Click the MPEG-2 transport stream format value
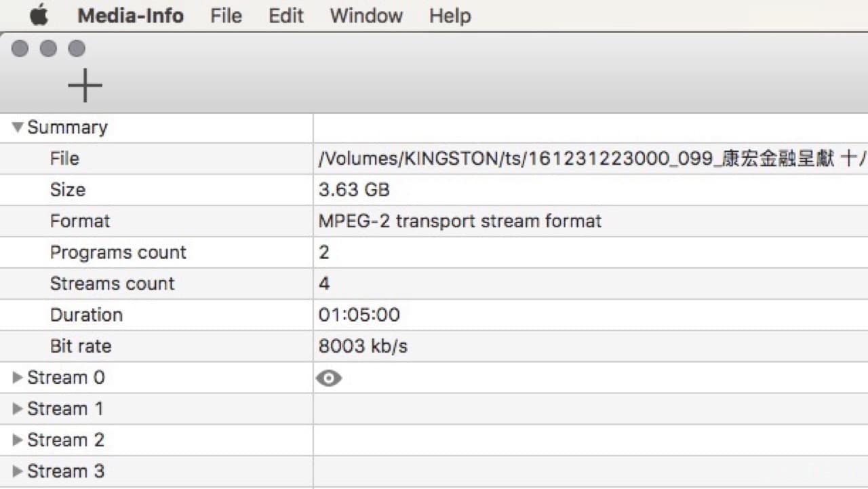868x489 pixels. pos(460,221)
